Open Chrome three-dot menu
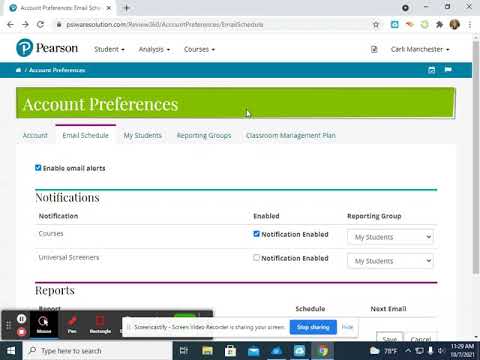Viewport: 480px width, 360px height. [470, 24]
